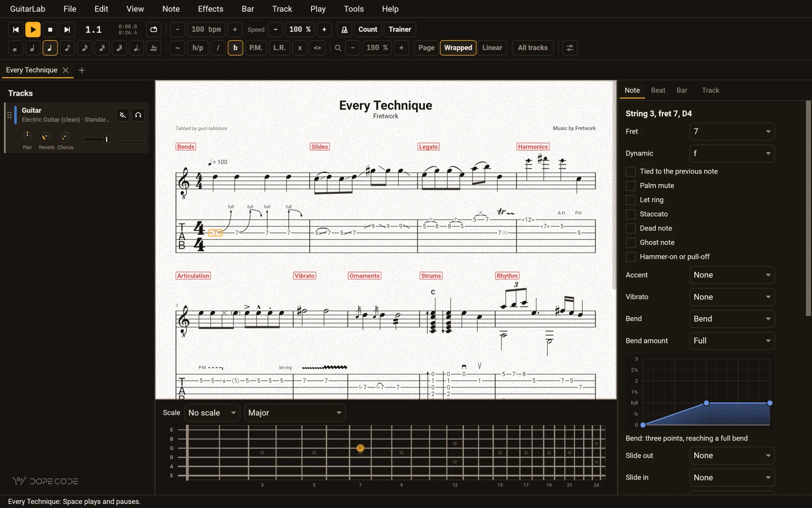Open the Fret dropdown
The image size is (812, 508).
(x=732, y=132)
